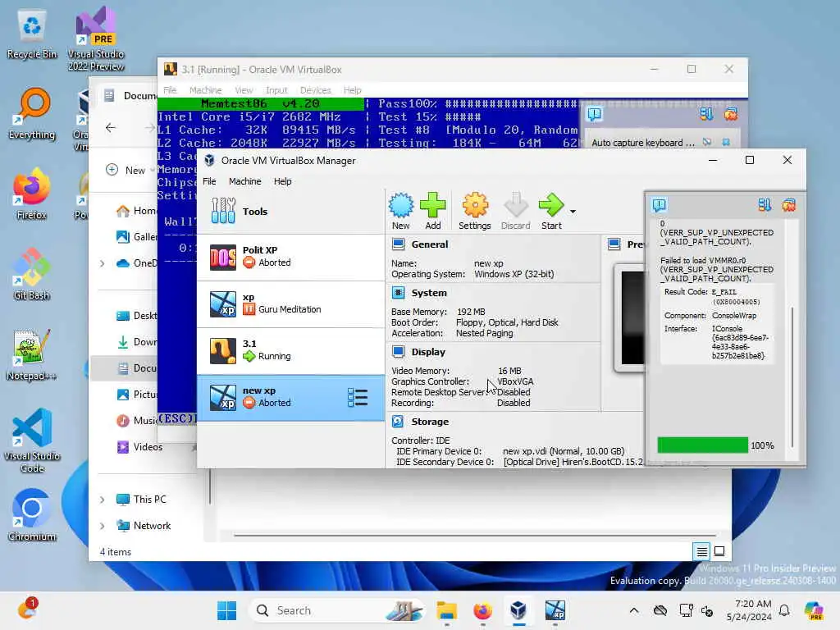The height and width of the screenshot is (630, 840).
Task: Select the xp Guru Meditation machine
Action: pyautogui.click(x=291, y=304)
